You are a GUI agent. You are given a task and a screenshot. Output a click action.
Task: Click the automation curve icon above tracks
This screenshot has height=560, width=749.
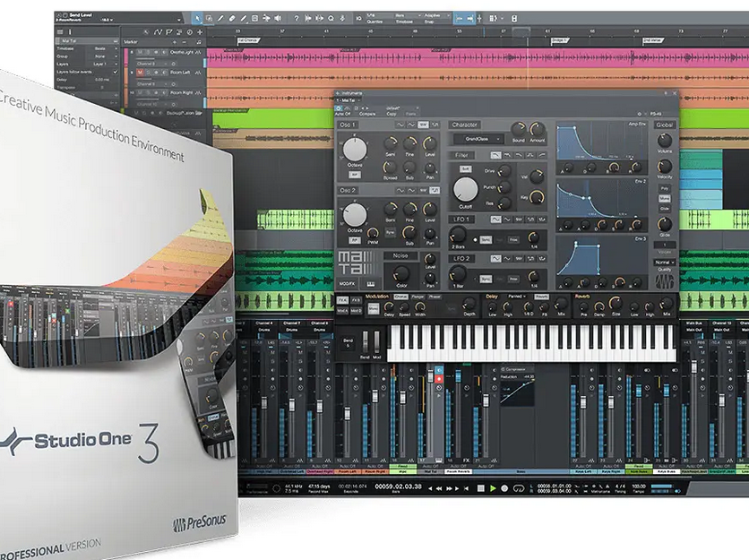point(158,32)
